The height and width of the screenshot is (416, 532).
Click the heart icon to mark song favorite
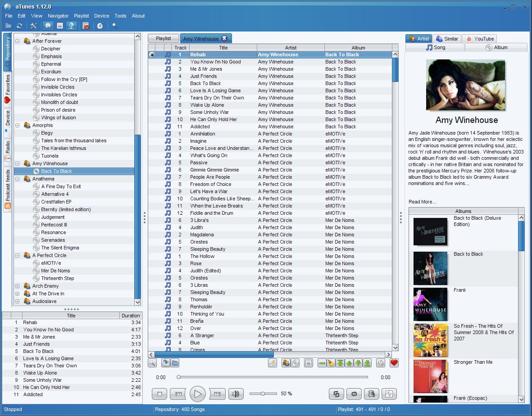tap(393, 362)
